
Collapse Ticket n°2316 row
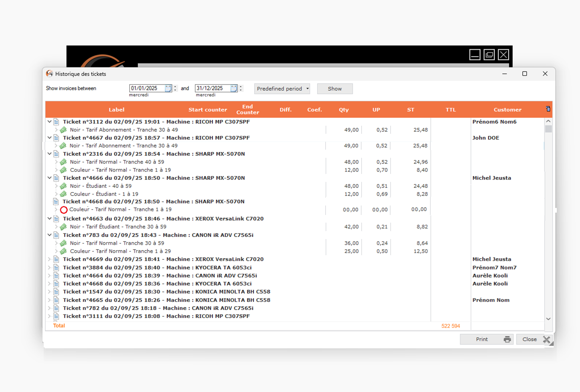[x=49, y=154]
